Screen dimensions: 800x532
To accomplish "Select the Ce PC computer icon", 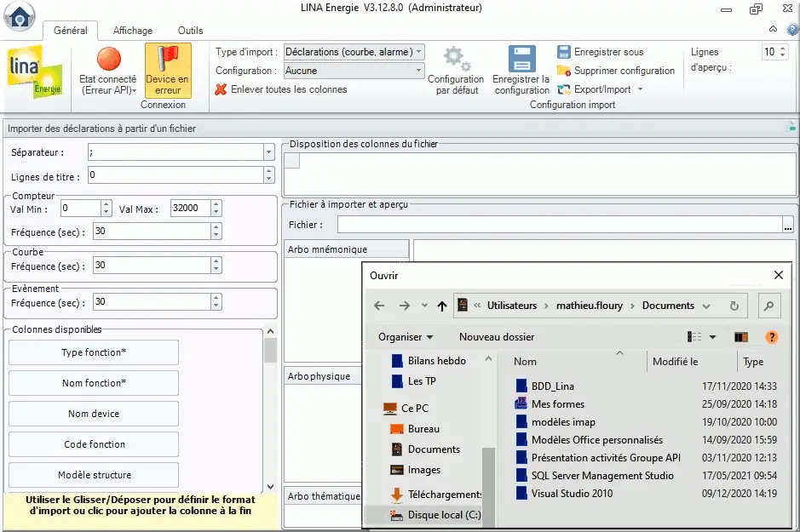I will [390, 409].
